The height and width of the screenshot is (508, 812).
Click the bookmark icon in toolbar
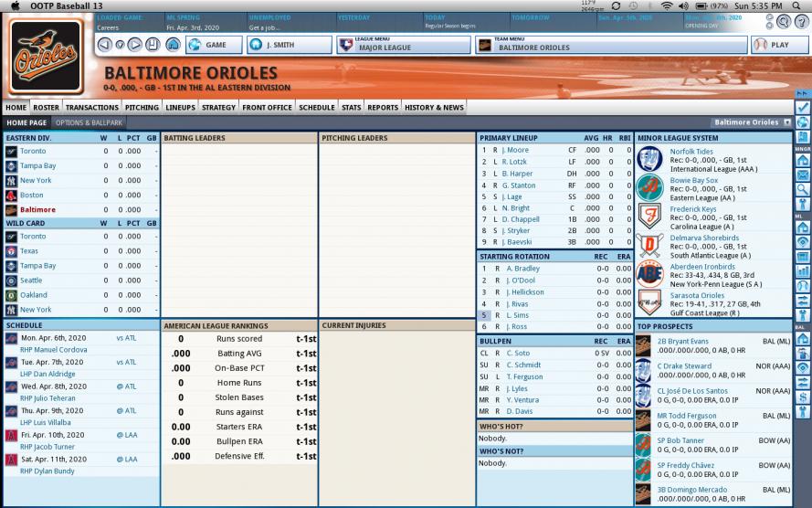click(x=153, y=45)
